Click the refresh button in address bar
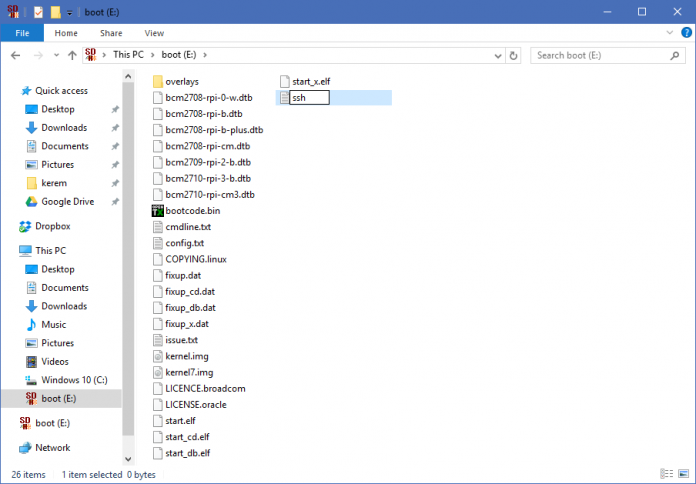The height and width of the screenshot is (484, 696). click(515, 55)
